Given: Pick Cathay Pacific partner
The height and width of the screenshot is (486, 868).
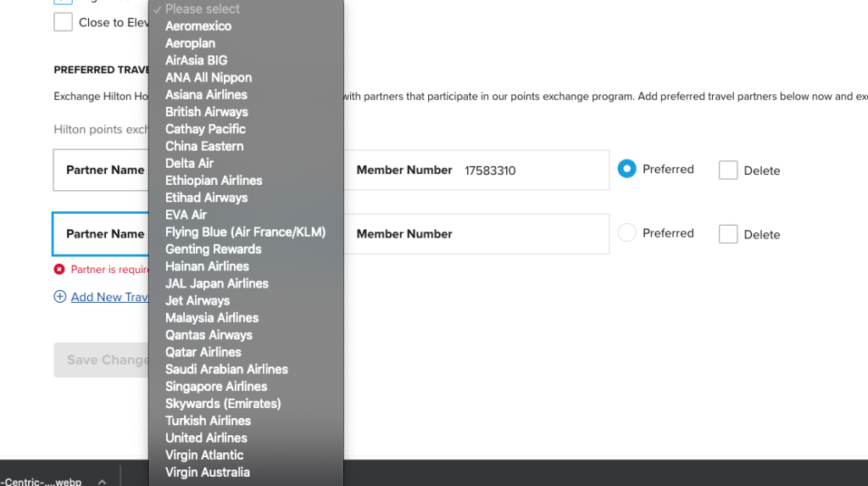Looking at the screenshot, I should click(x=247, y=129).
